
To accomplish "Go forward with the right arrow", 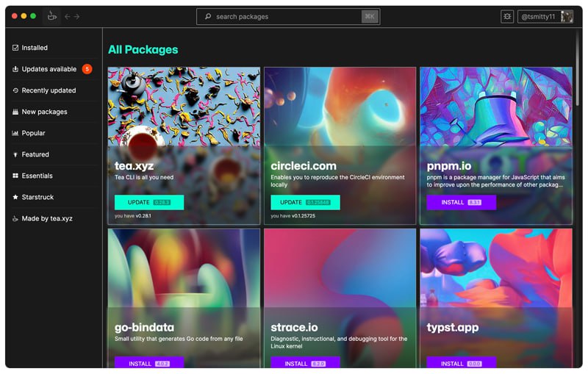I will coord(77,16).
